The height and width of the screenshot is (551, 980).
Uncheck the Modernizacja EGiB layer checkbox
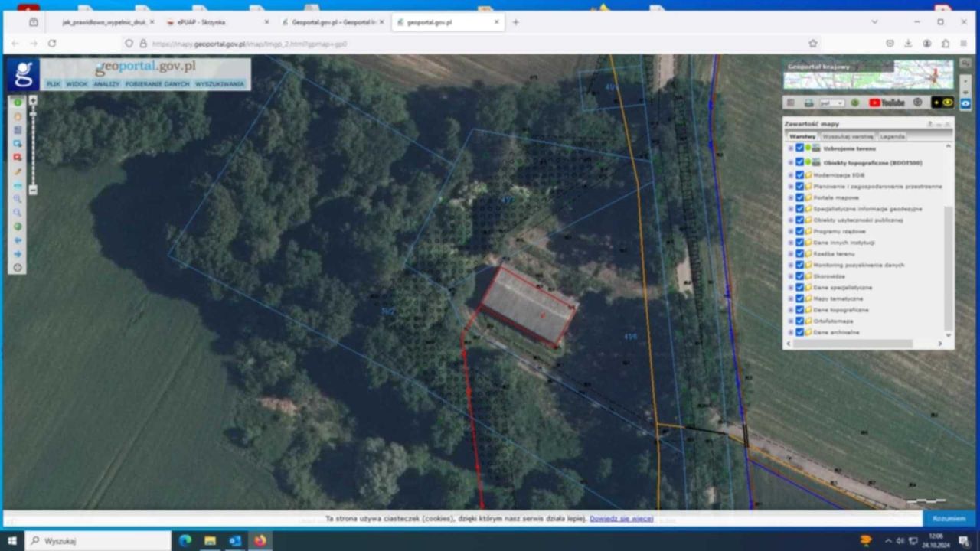(x=800, y=175)
